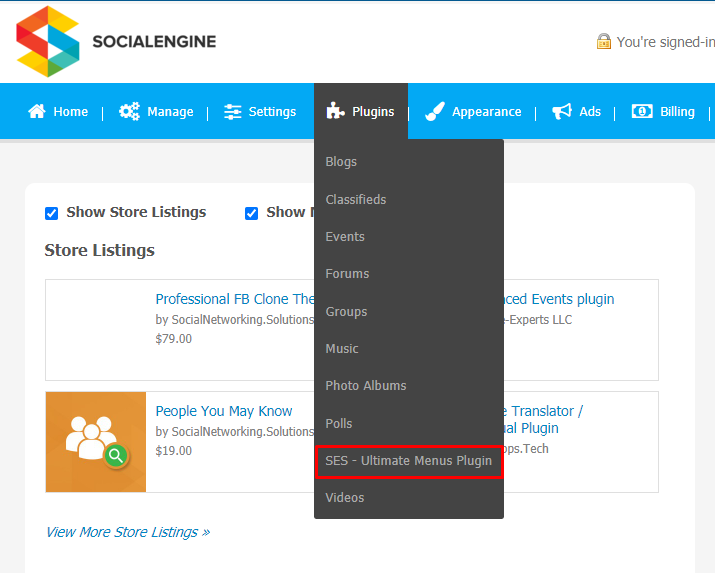
Task: Open the Billing menu
Action: click(663, 111)
